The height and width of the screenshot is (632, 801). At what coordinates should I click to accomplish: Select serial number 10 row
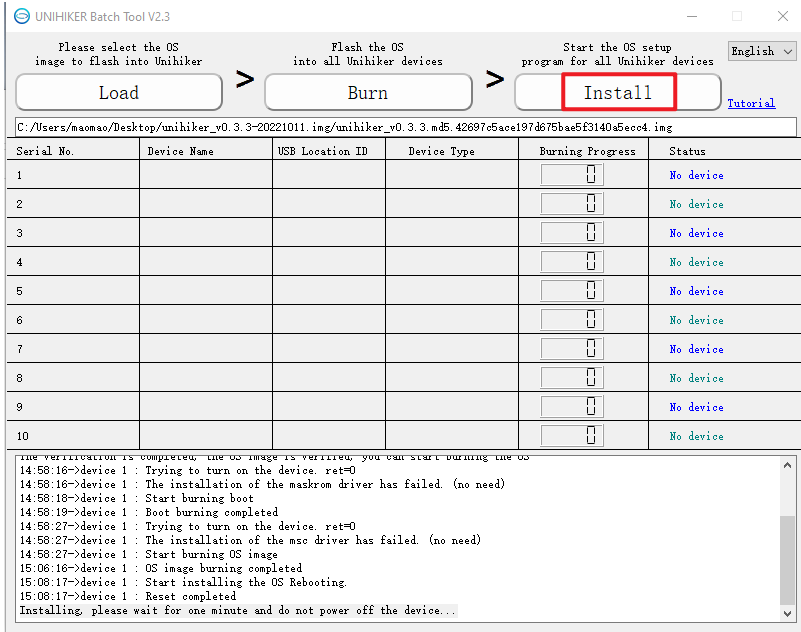[72, 436]
